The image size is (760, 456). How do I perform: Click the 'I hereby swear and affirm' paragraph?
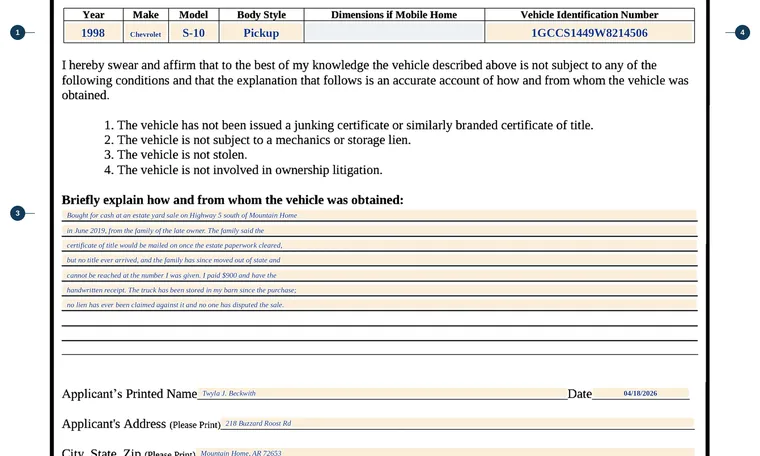tap(375, 80)
